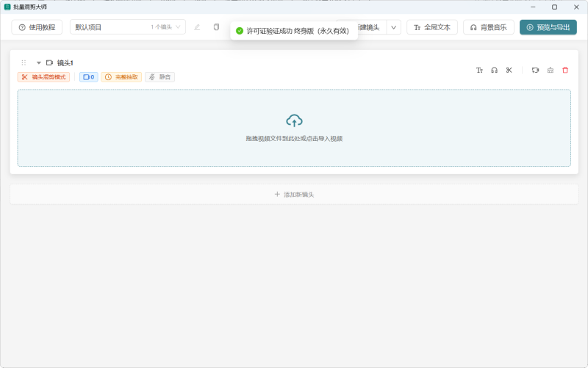Click the video import drop zone text

tap(294, 139)
